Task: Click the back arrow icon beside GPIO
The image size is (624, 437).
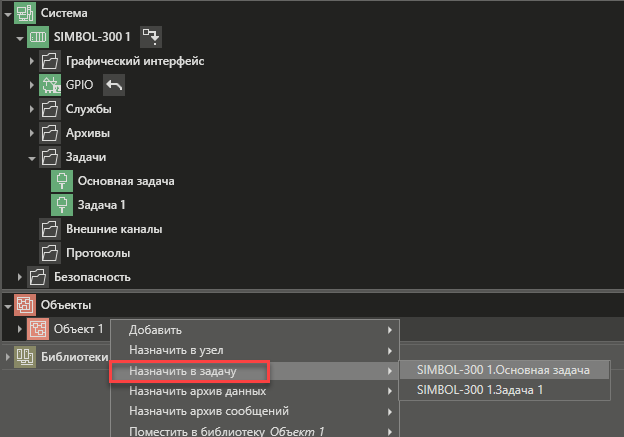Action: click(114, 85)
